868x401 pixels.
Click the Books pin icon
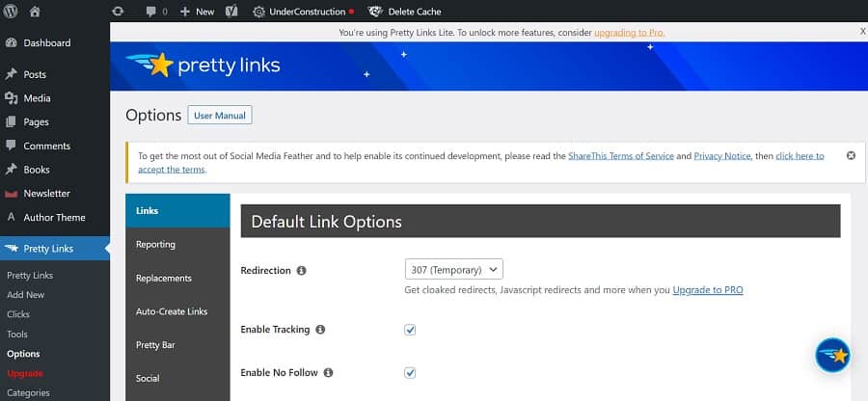pos(11,170)
